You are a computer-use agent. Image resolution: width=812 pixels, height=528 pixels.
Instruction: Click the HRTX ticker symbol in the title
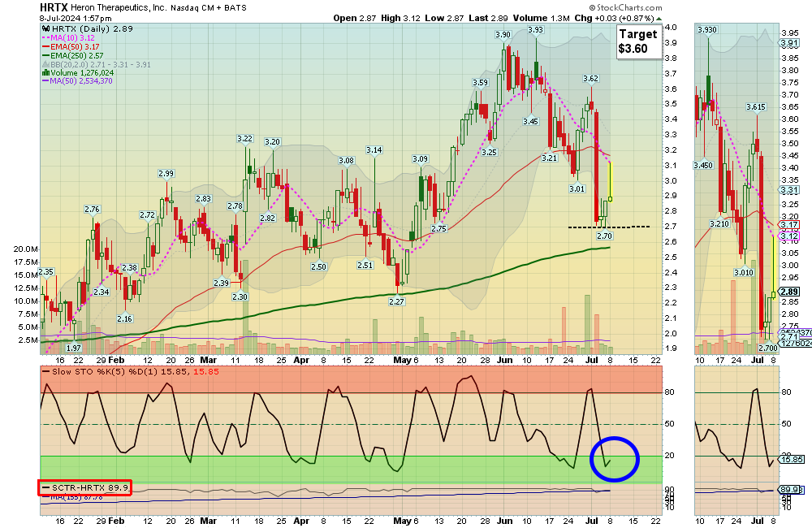click(54, 7)
